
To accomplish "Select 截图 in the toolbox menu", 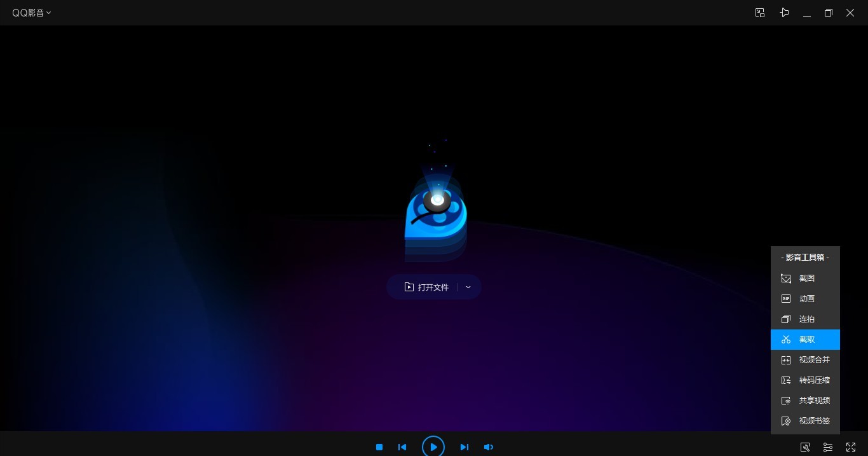I will 805,279.
